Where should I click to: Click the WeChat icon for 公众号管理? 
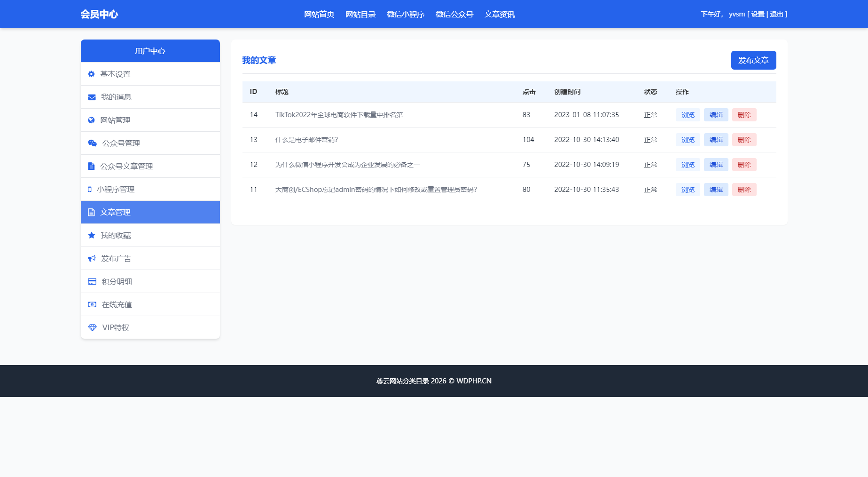coord(92,143)
